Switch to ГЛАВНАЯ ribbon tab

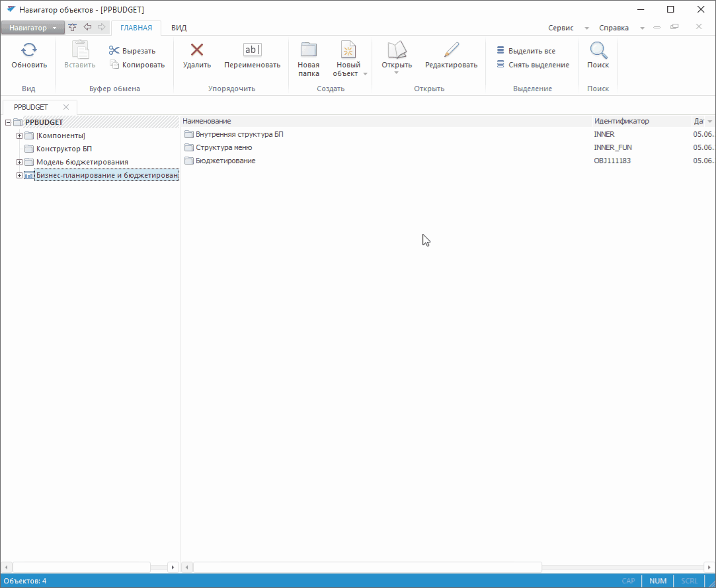[136, 28]
